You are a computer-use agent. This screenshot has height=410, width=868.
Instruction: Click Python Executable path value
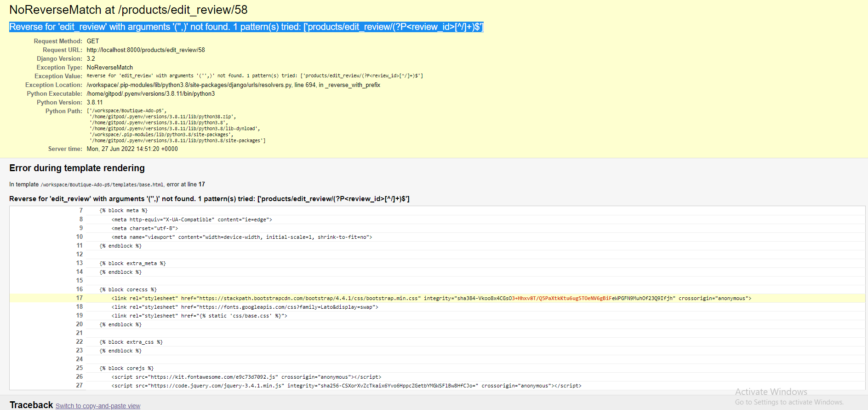tap(151, 93)
